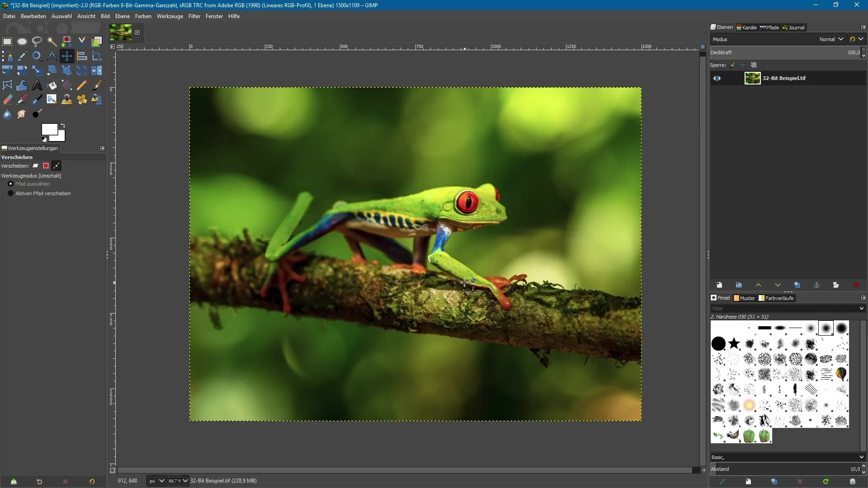Switch to the Kanäle tab

[x=747, y=28]
